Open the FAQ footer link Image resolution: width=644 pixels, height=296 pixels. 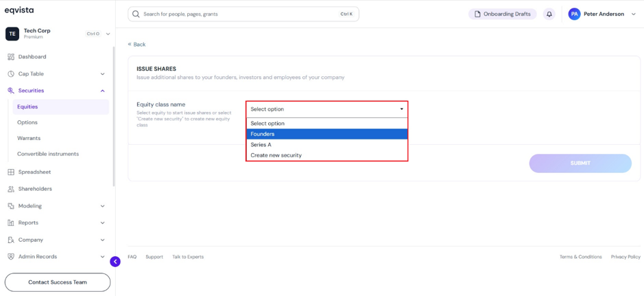pos(132,257)
